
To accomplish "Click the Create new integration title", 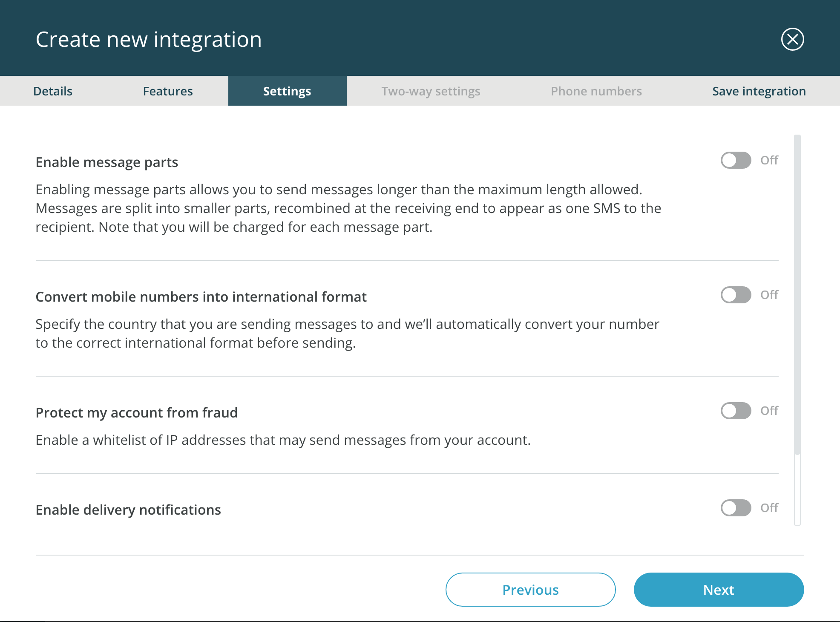I will [149, 40].
